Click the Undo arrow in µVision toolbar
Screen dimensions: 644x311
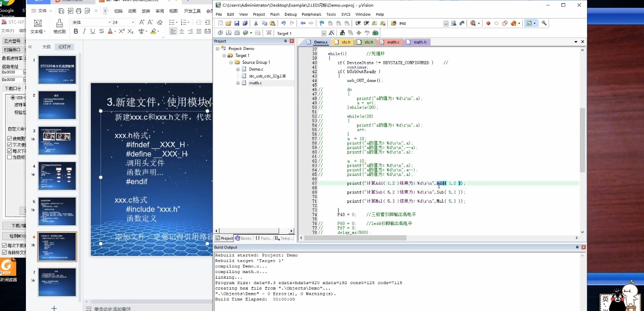[284, 23]
